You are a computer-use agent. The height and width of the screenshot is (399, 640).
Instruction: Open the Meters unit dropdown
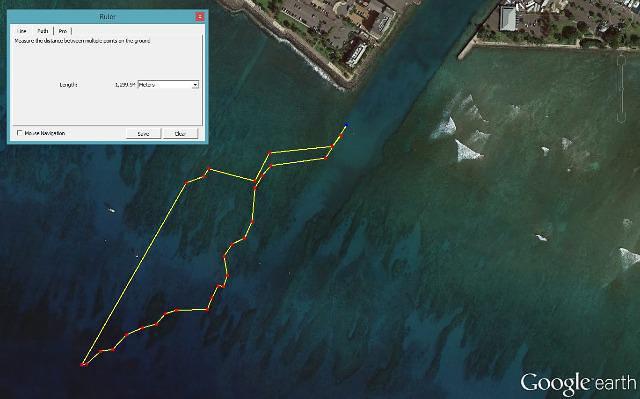168,84
